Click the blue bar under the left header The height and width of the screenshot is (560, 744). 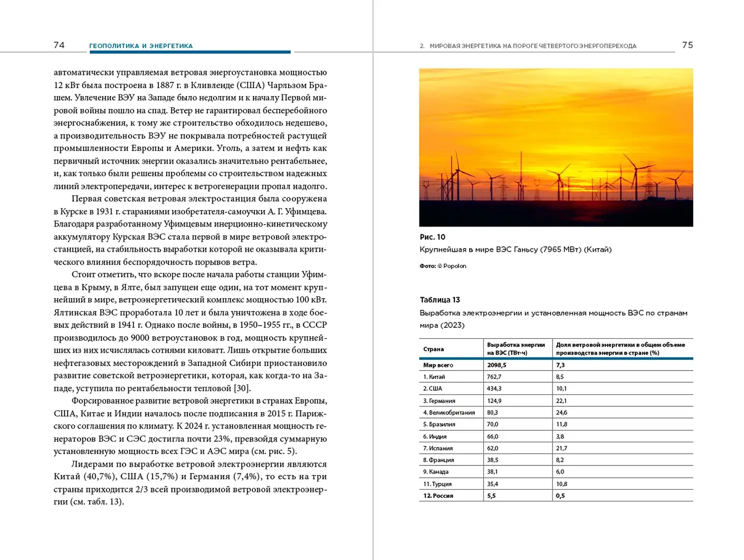coord(190,52)
